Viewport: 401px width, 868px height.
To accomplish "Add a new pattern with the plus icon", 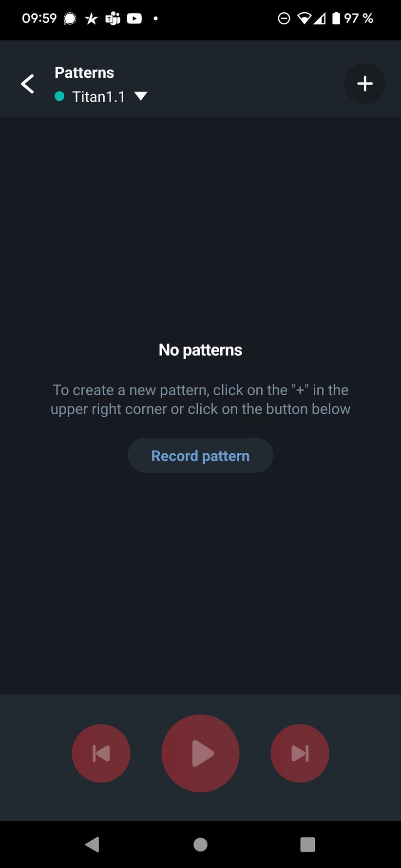I will pyautogui.click(x=364, y=84).
